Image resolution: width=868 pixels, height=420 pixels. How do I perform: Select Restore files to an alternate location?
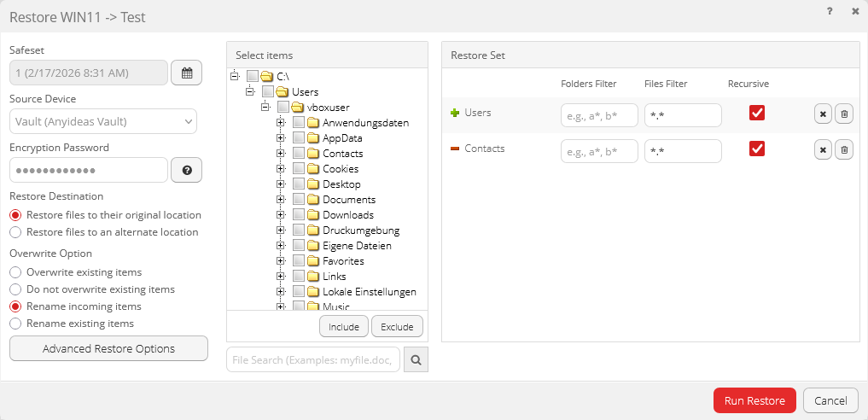[x=15, y=232]
